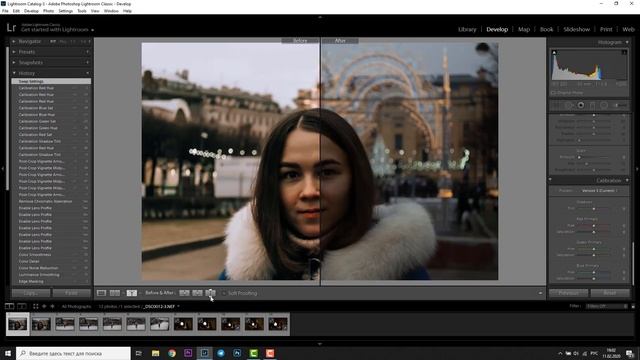Toggle the Original Photo checkbox under histogram
640x360 pixels.
tap(554, 93)
